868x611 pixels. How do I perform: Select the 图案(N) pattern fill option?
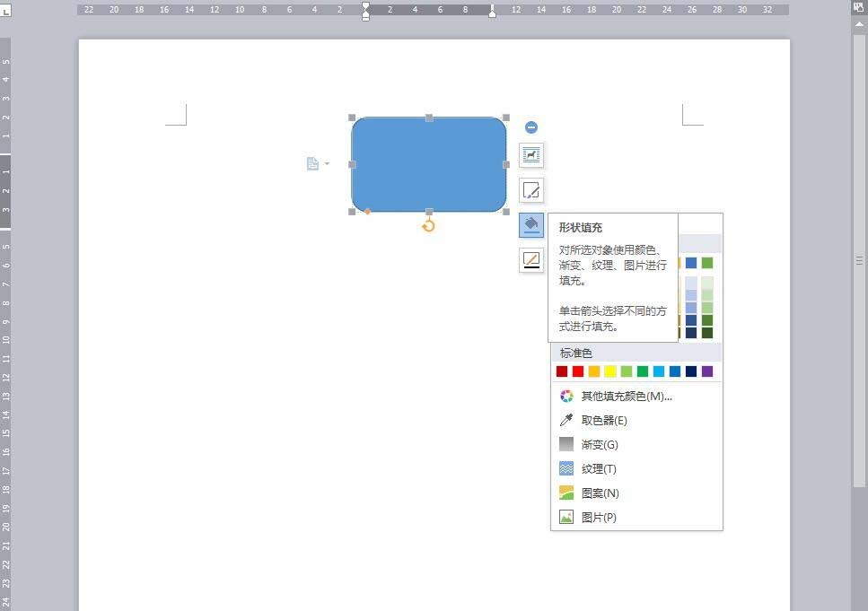coord(598,492)
